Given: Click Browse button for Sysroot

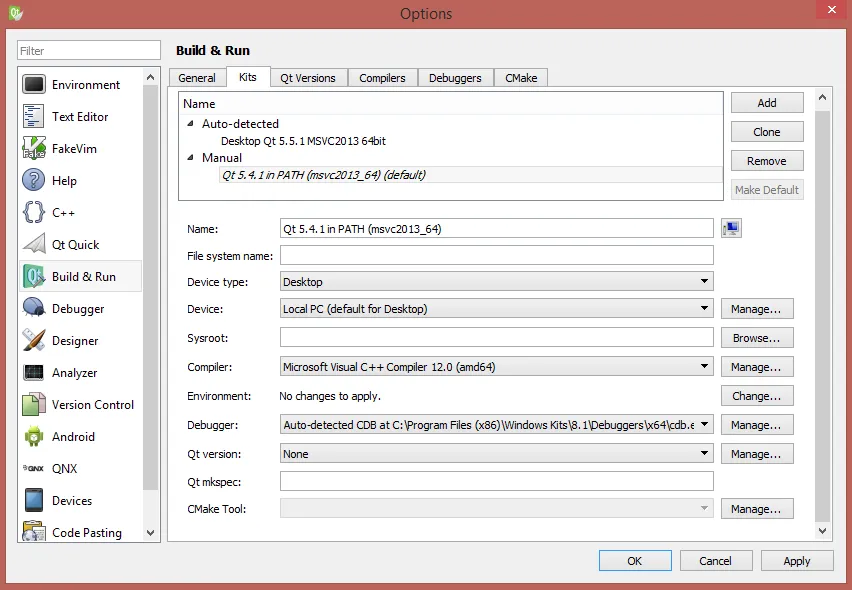Looking at the screenshot, I should (757, 337).
